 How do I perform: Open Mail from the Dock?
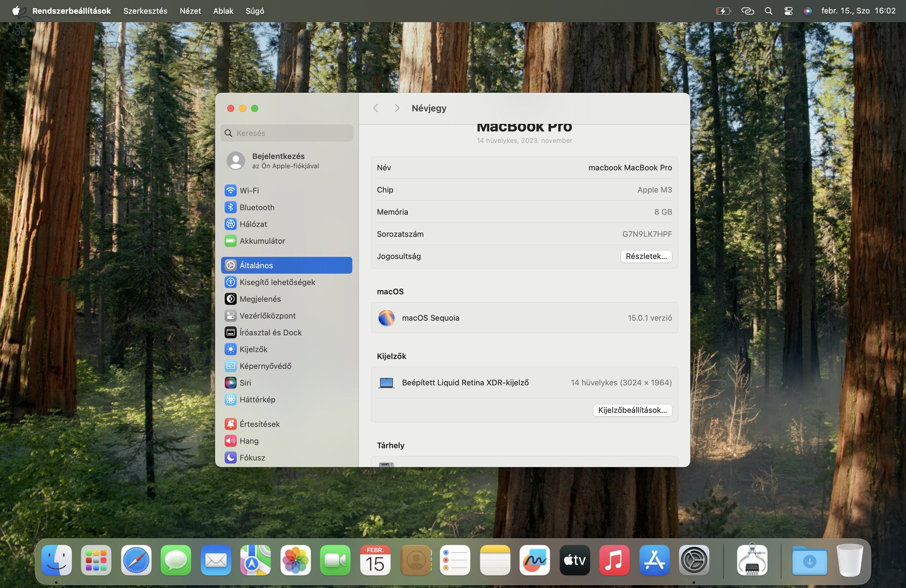click(216, 560)
